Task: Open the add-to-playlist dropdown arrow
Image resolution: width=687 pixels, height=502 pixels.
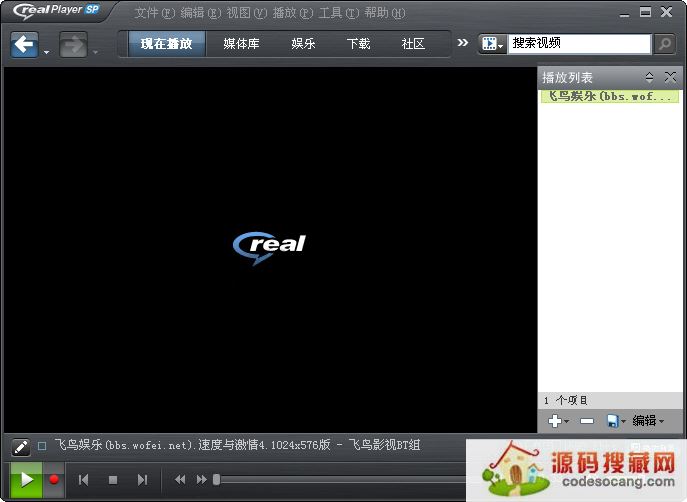Action: tap(567, 421)
